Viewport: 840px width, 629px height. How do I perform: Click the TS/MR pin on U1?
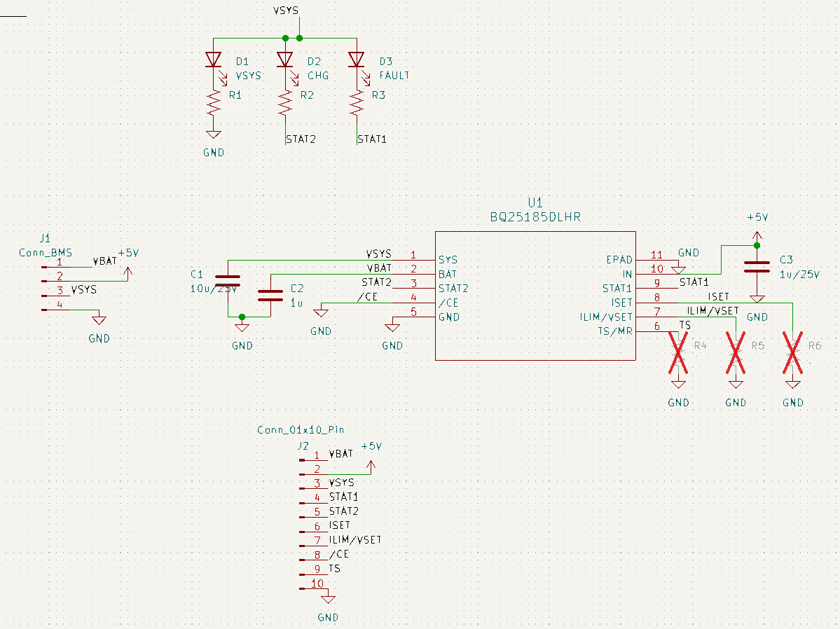point(615,331)
